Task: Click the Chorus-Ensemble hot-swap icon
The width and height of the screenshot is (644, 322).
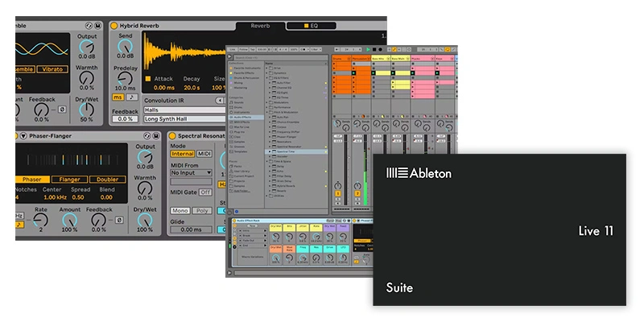Action: [89, 26]
